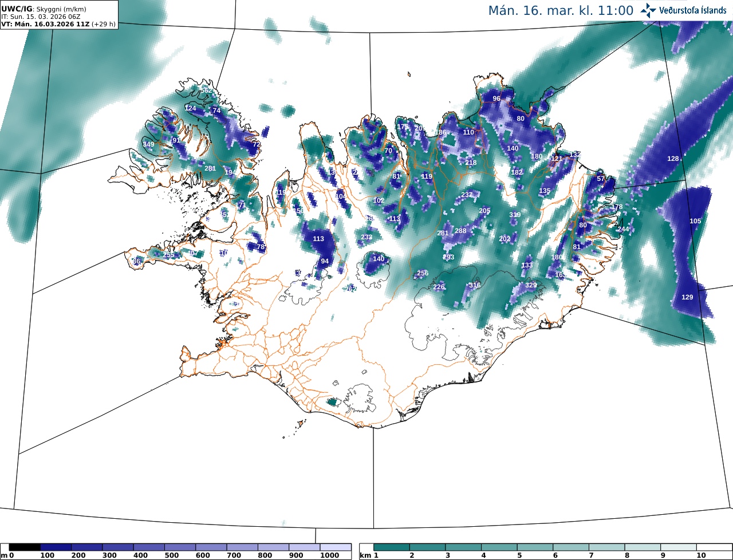Click the visibility value 78 on the map
This screenshot has width=733, height=560.
tap(261, 247)
